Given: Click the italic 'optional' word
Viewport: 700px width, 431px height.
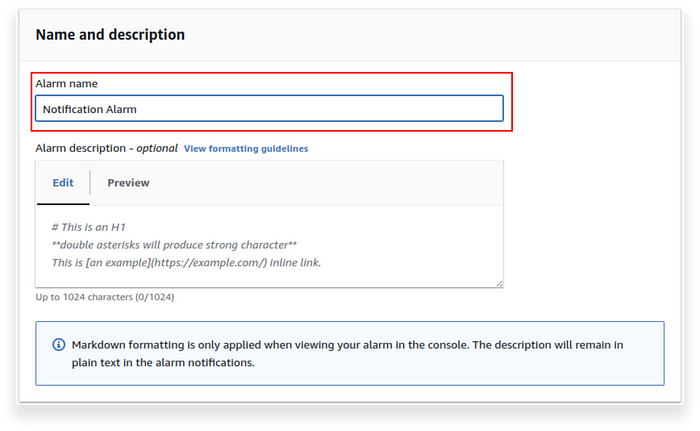Looking at the screenshot, I should pyautogui.click(x=157, y=148).
